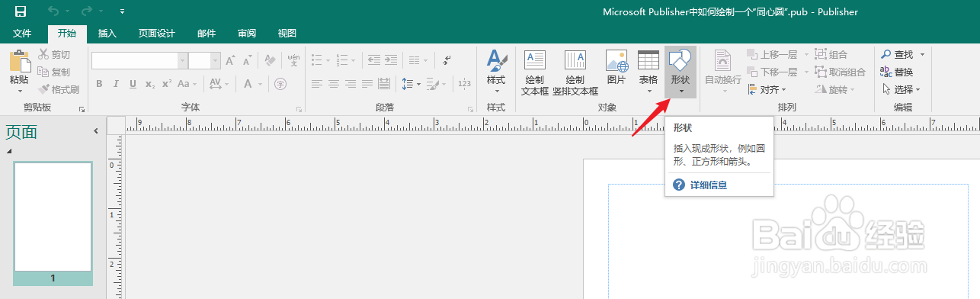Toggle Bold formatting

point(99,84)
